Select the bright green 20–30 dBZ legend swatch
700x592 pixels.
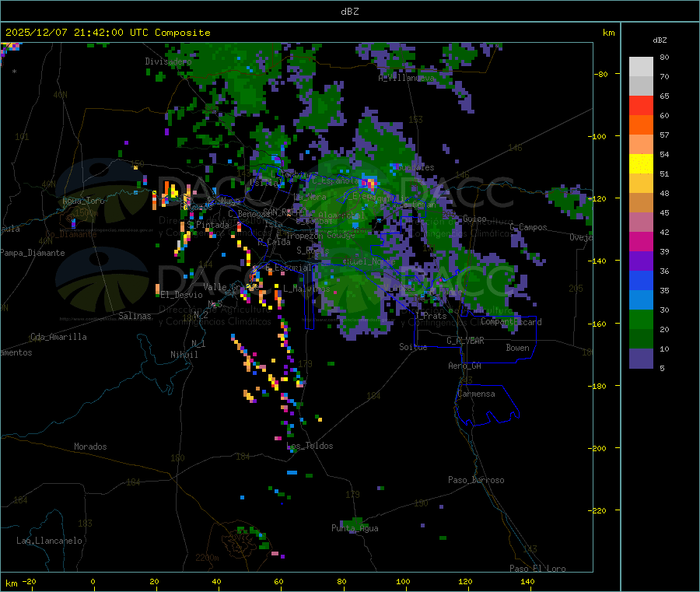click(641, 319)
